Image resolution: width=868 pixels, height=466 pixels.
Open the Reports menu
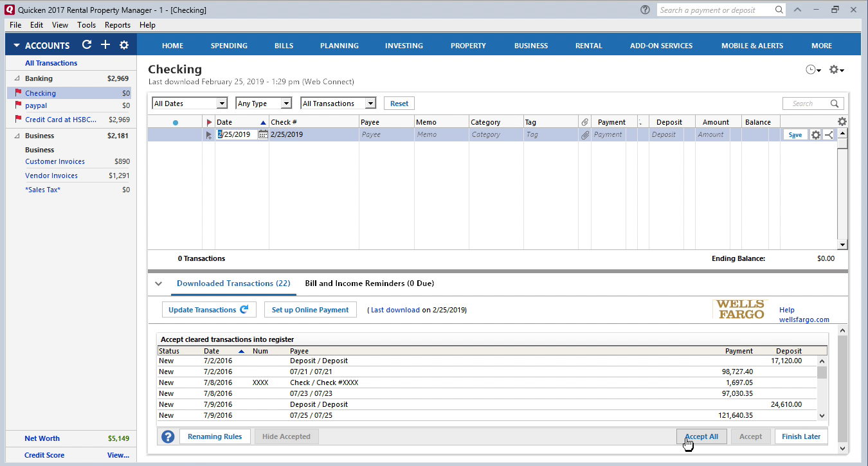(x=118, y=25)
